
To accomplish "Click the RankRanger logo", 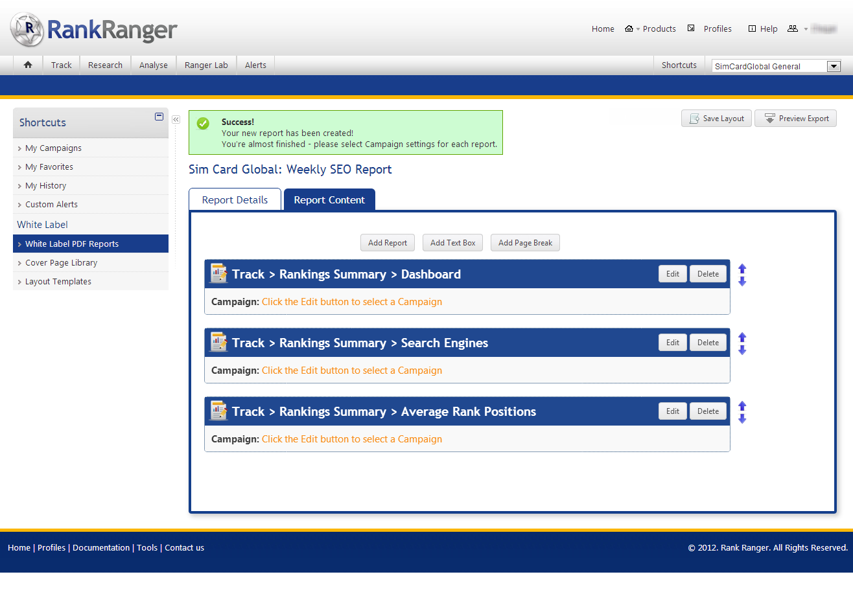I will [94, 29].
